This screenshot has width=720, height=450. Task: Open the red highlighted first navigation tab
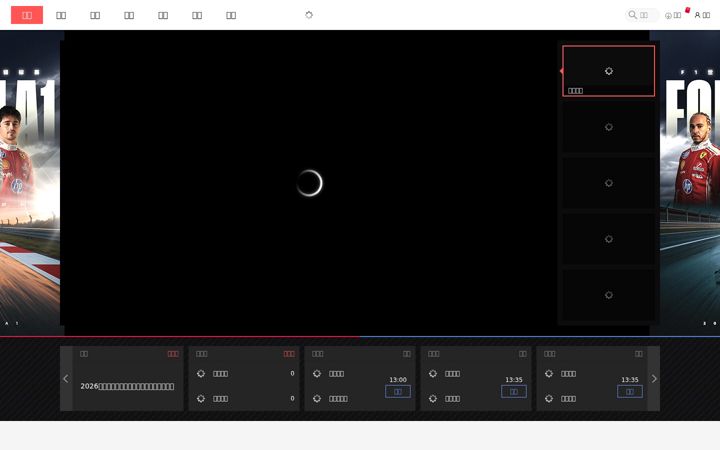pos(27,15)
